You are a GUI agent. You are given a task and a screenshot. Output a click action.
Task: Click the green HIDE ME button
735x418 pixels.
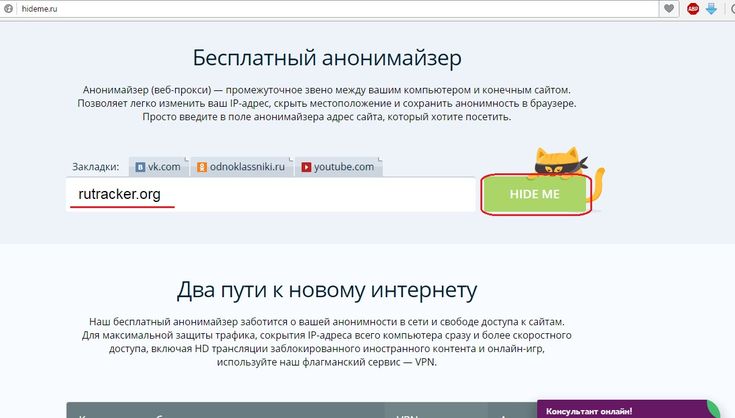(535, 193)
